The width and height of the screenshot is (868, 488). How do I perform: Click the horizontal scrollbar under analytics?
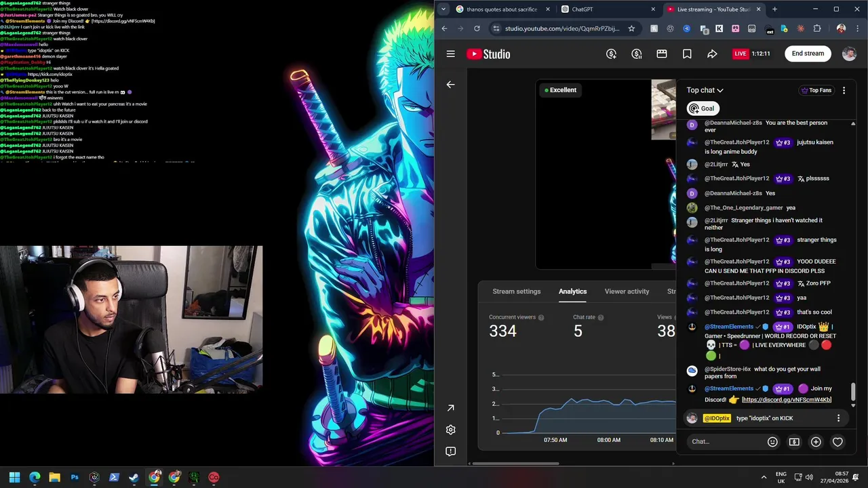coord(515,464)
